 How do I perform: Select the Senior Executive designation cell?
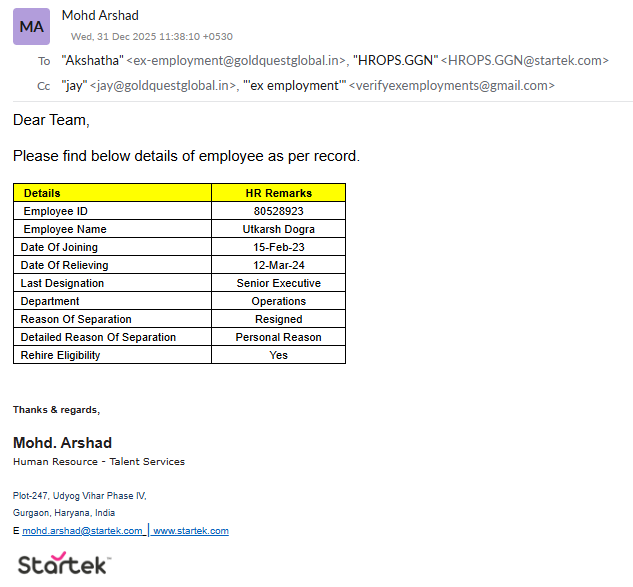(278, 283)
